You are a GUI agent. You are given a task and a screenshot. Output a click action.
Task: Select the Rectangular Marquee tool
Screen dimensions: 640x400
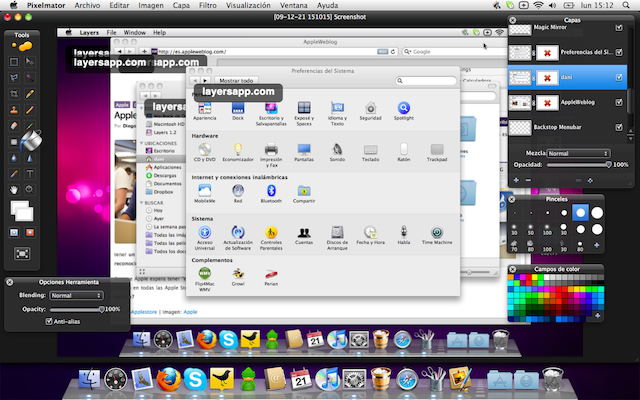14,62
